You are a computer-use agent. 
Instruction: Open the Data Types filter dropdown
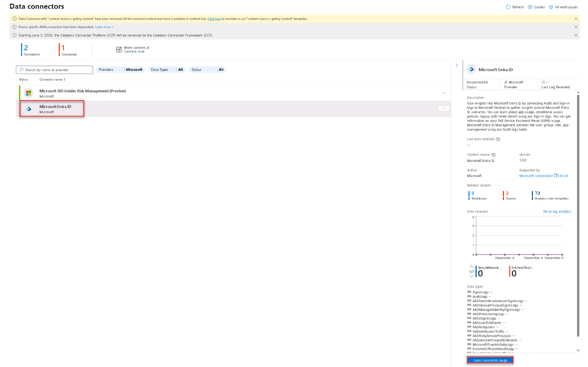(167, 70)
